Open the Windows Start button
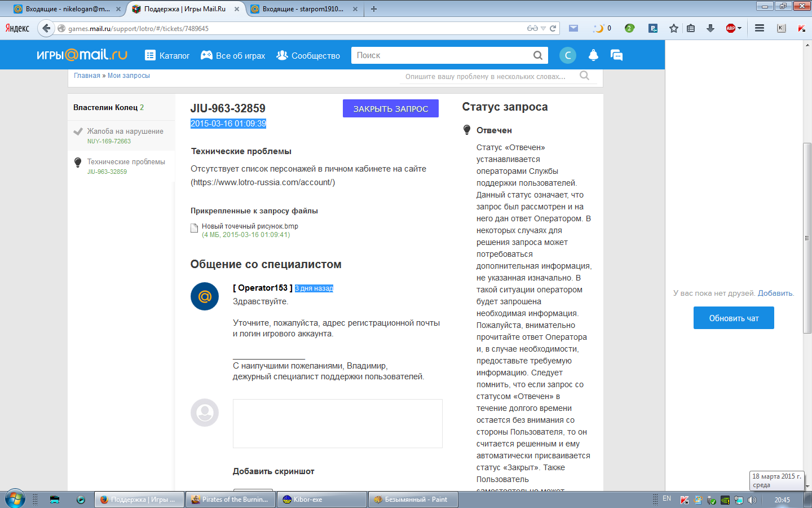 pyautogui.click(x=15, y=500)
